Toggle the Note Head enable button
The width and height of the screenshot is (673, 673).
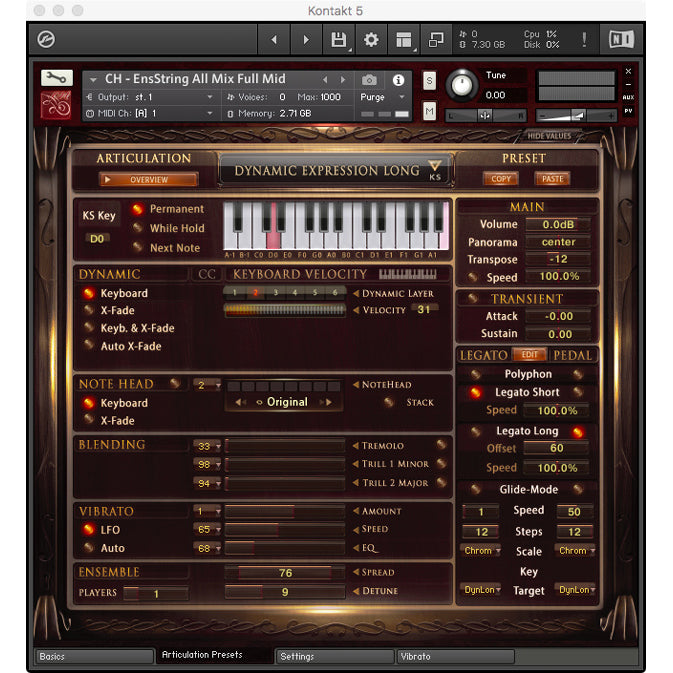175,383
